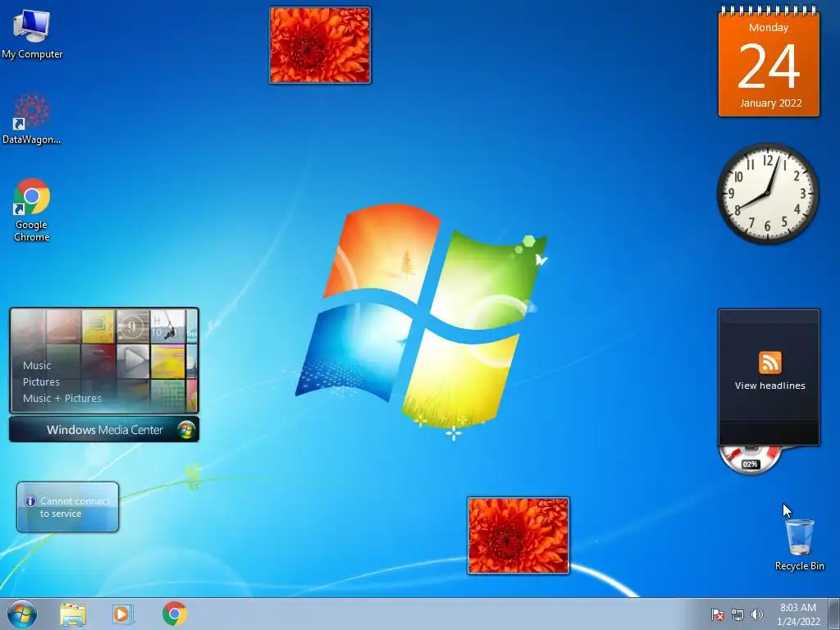Click the top orange flower slideshow thumbnail

[320, 45]
